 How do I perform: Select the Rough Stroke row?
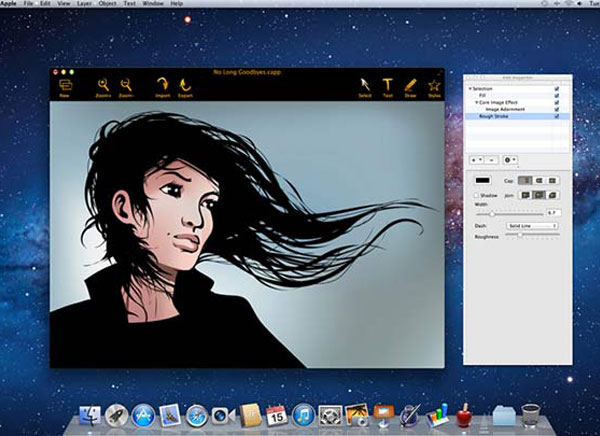click(x=517, y=116)
